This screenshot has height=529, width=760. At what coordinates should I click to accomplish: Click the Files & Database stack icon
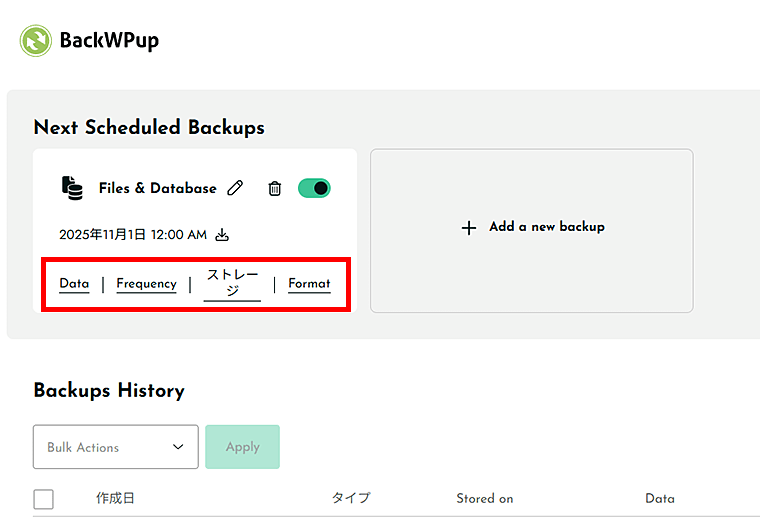[x=72, y=188]
